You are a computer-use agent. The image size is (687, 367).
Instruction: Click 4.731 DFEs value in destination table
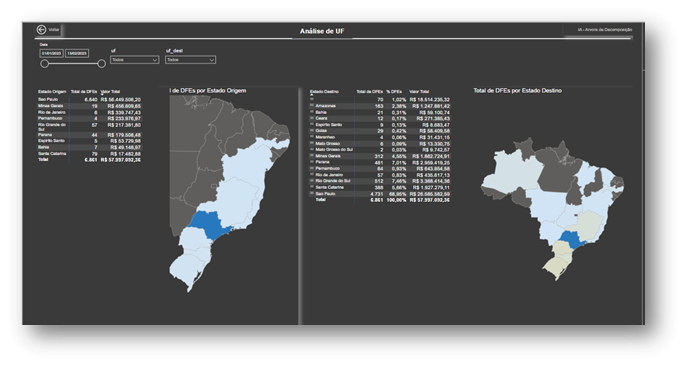(376, 194)
